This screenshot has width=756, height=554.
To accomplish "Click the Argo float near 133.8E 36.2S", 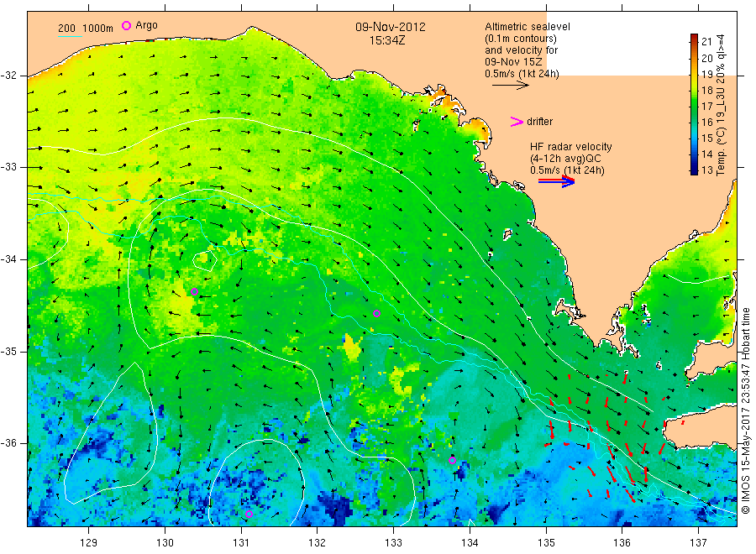I will (452, 460).
